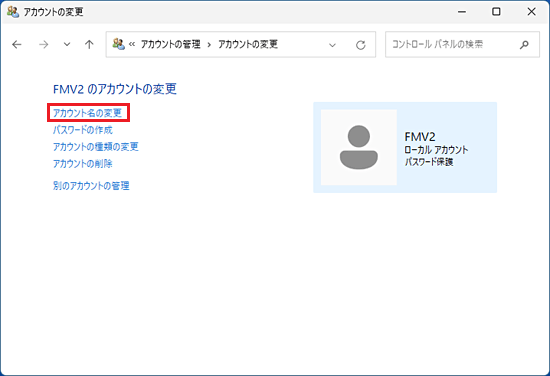Viewport: 550px width, 376px height.
Task: Open アカウントの種類の変更 link
Action: [x=96, y=147]
